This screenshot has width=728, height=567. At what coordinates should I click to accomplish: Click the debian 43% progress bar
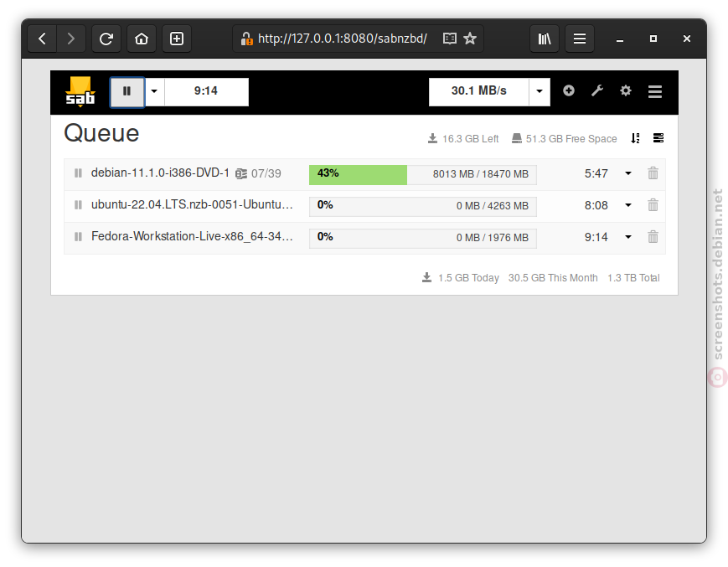[x=423, y=175]
